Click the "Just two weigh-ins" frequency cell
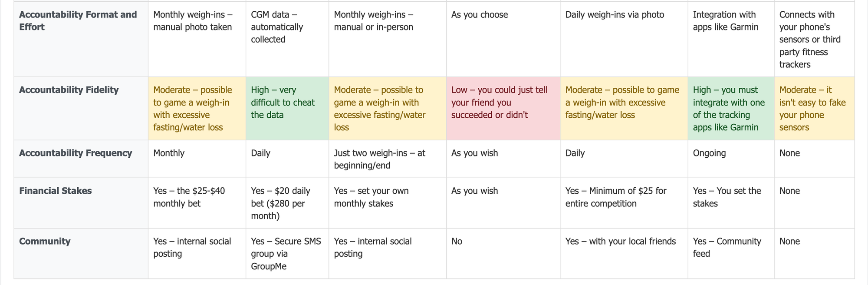The image size is (868, 285). [379, 159]
